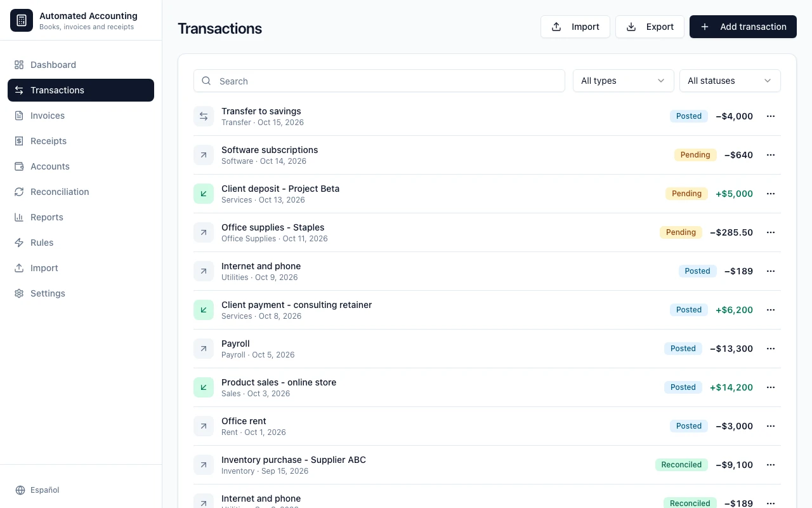The height and width of the screenshot is (508, 812).
Task: Click the Client payment - consulting retainer title
Action: 296,305
